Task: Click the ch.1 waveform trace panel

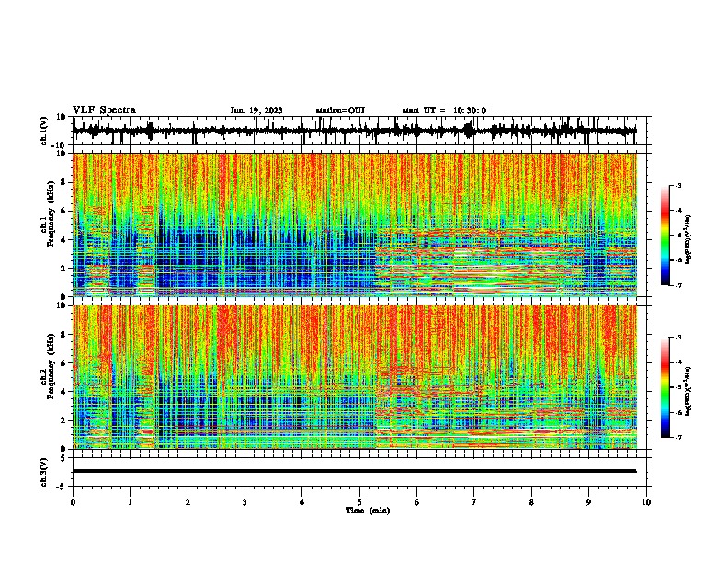Action: tap(358, 131)
